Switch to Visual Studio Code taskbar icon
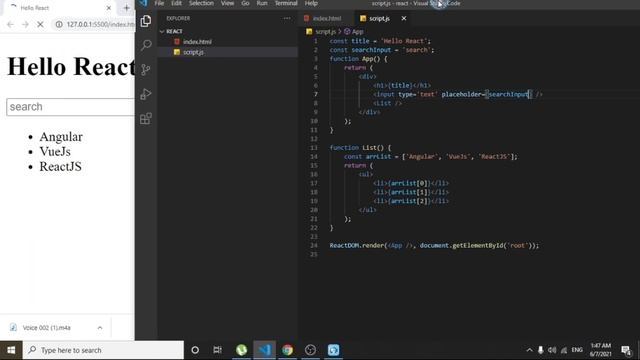The height and width of the screenshot is (360, 640). [264, 350]
